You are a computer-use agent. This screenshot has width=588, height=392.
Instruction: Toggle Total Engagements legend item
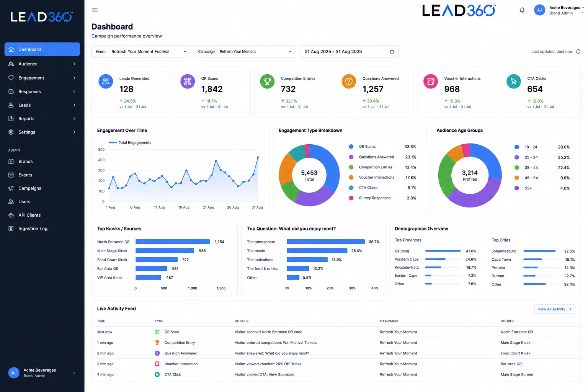[130, 142]
